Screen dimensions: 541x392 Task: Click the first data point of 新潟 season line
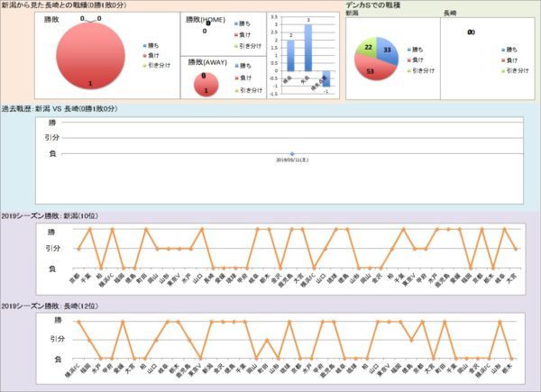(x=78, y=249)
